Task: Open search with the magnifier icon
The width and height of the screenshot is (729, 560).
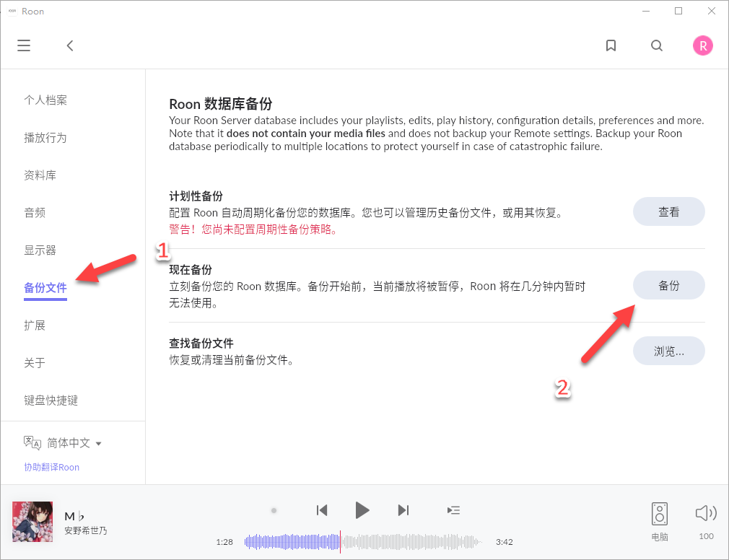Action: pyautogui.click(x=657, y=45)
